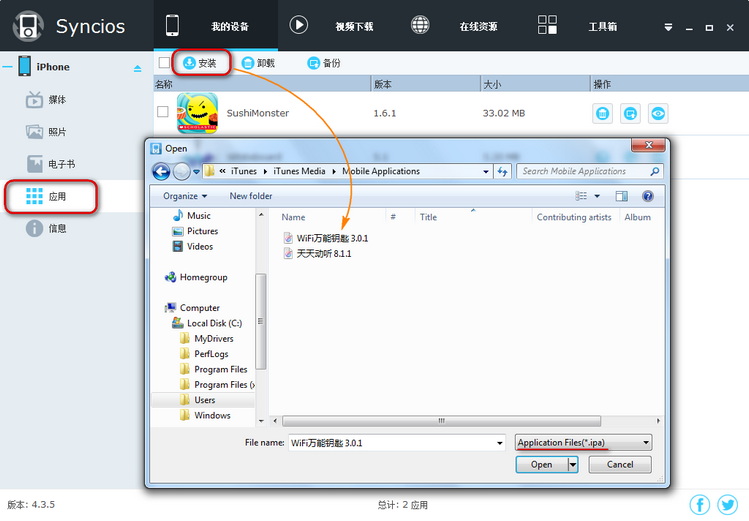Open the Open button's split arrow
This screenshot has height=521, width=749.
pyautogui.click(x=573, y=465)
